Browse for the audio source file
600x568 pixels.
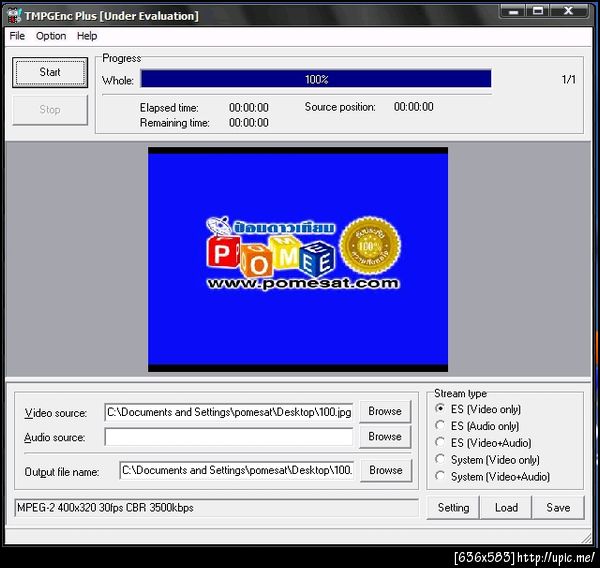click(x=385, y=437)
